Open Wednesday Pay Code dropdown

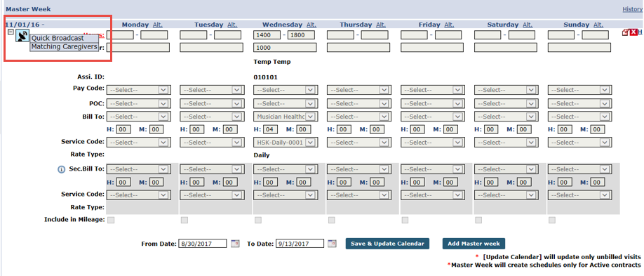[x=285, y=90]
